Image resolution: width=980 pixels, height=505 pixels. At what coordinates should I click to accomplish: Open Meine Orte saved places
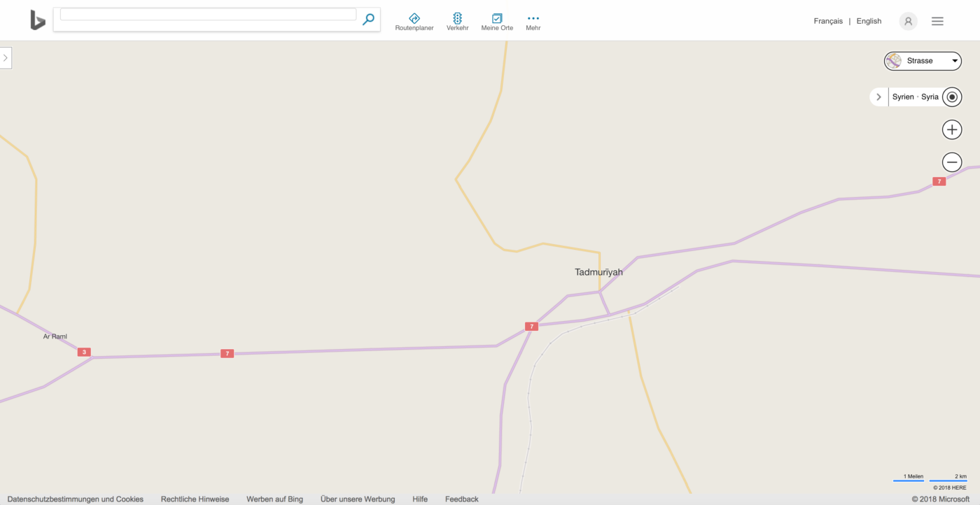(x=497, y=20)
